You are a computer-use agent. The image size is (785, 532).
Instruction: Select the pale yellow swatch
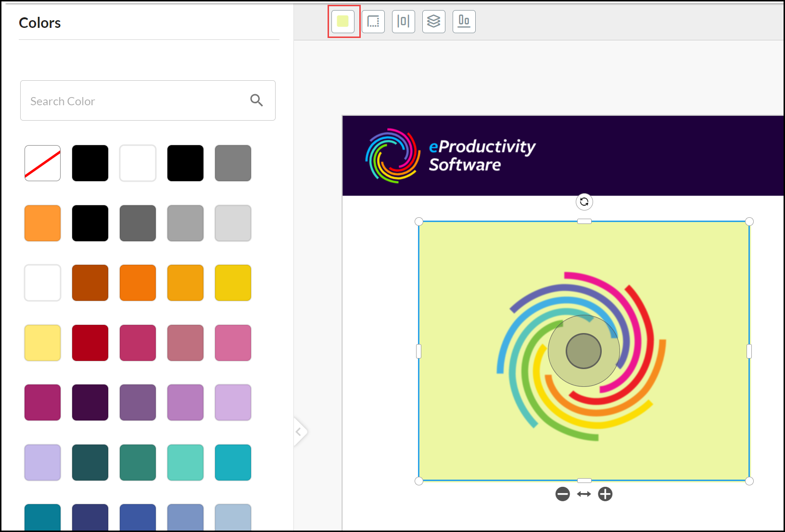43,343
